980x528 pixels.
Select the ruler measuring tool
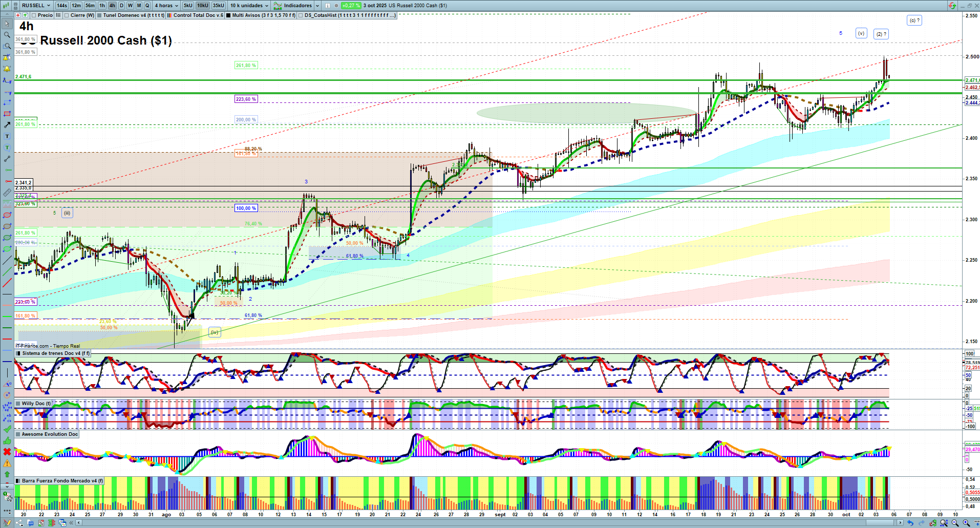tap(7, 193)
